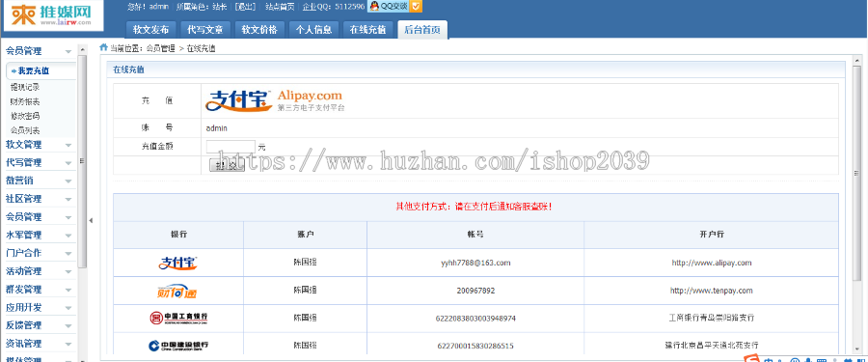This screenshot has width=868, height=362.
Task: Expand the 资讯管理 section
Action: point(39,343)
